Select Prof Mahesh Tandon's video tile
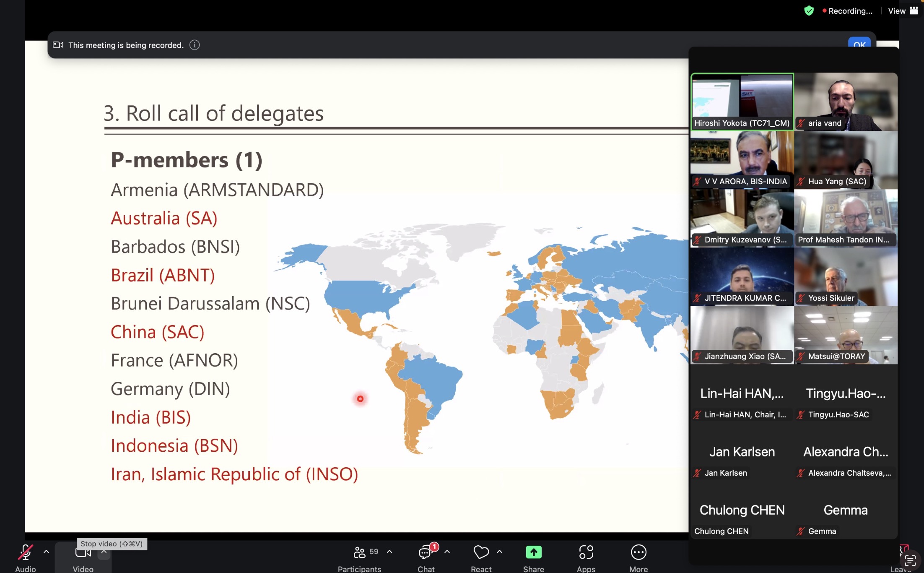 pyautogui.click(x=846, y=217)
